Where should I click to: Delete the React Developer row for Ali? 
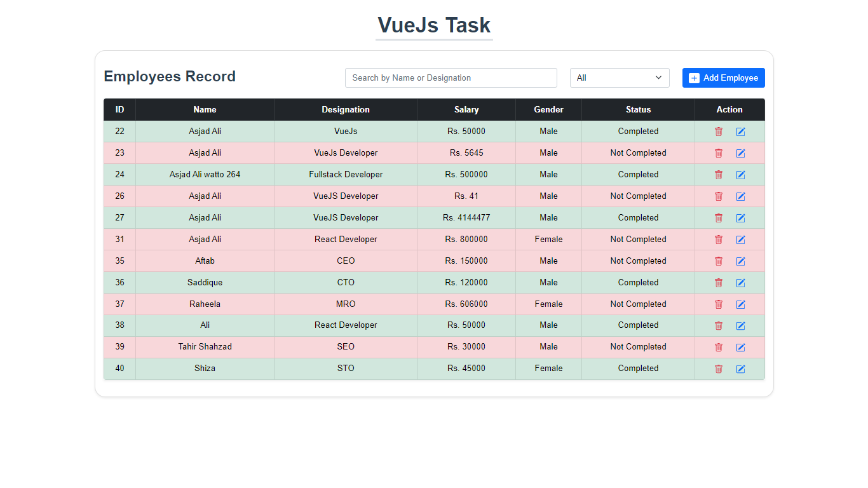coord(718,325)
